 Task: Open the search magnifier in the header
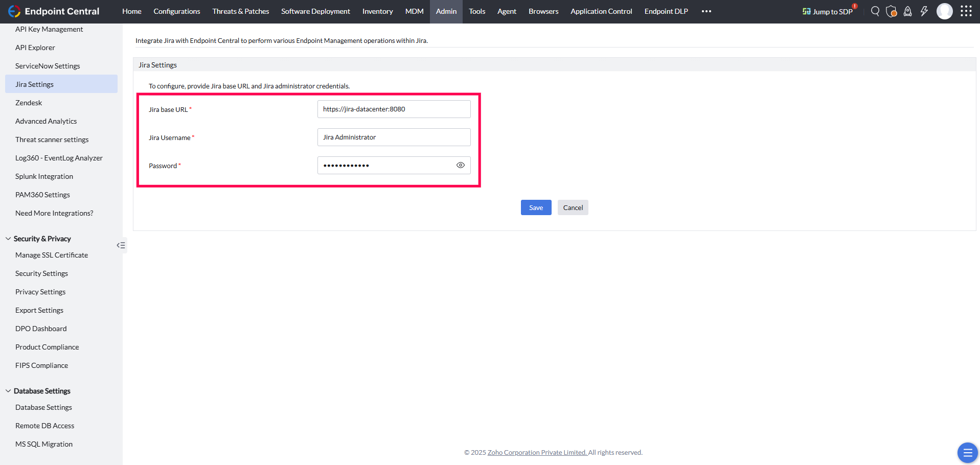(x=875, y=11)
